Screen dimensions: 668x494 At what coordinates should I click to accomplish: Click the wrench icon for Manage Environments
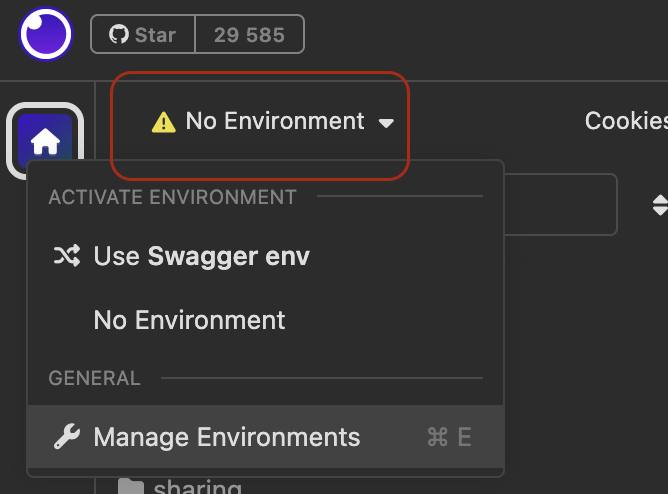[x=66, y=437]
